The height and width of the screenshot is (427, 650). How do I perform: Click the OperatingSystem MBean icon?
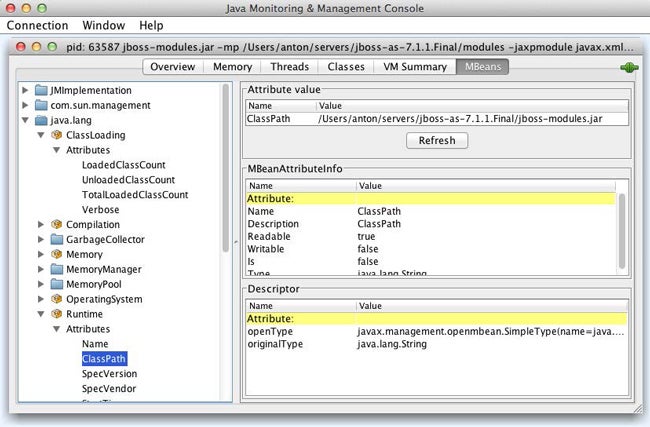click(x=56, y=299)
